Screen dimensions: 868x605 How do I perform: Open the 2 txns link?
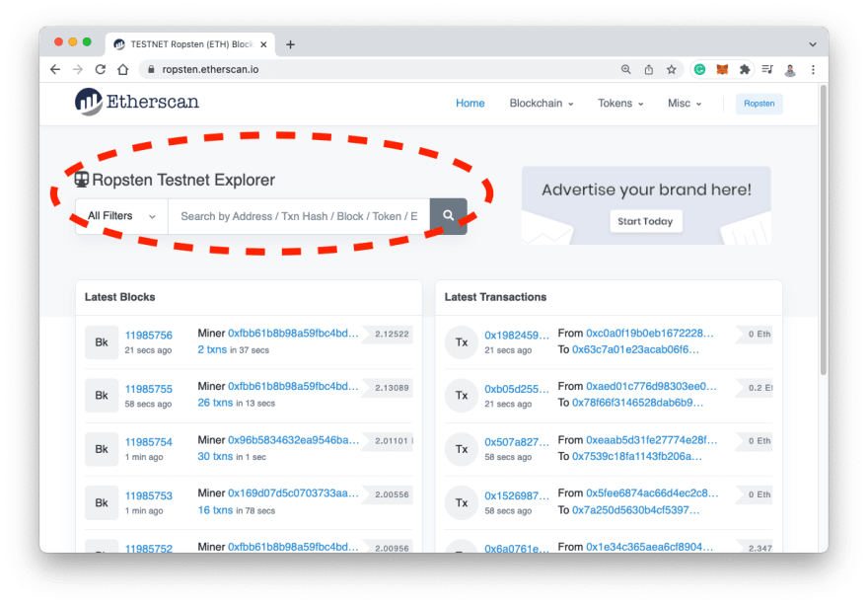212,349
